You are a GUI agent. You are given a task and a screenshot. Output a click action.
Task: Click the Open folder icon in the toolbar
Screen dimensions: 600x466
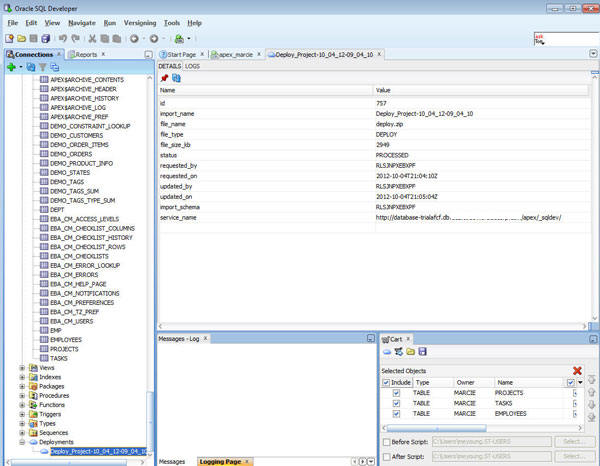click(x=22, y=38)
